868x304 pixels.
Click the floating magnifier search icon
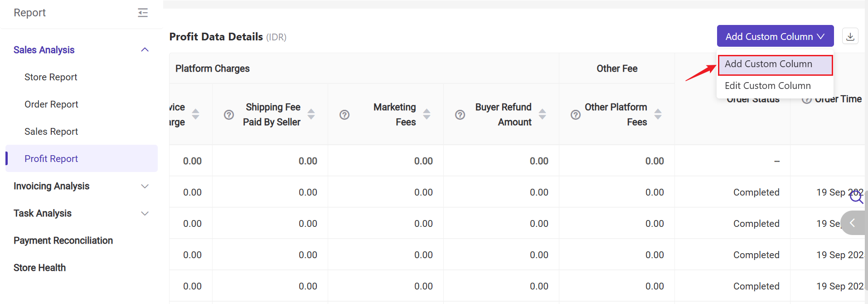pos(856,196)
